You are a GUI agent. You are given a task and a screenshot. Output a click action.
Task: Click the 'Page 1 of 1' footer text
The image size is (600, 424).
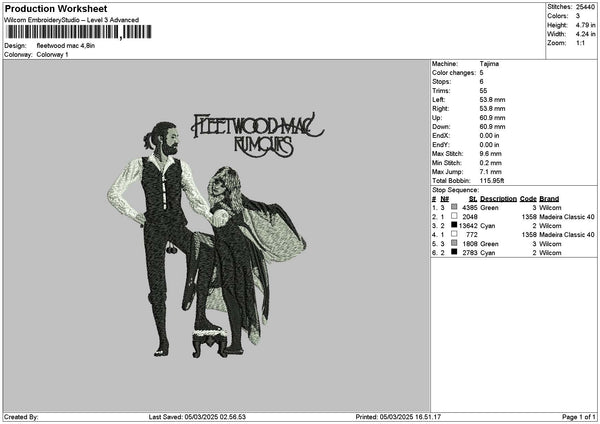[579, 417]
